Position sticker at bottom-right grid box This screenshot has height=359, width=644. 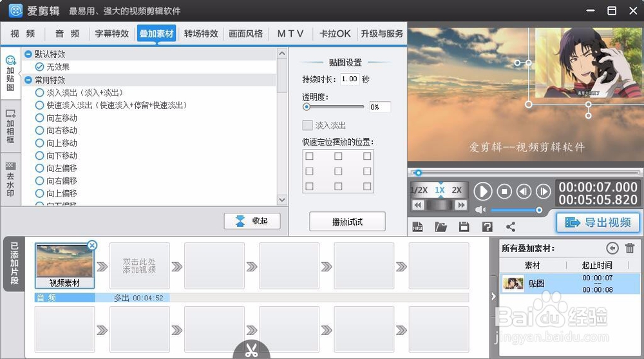click(367, 186)
